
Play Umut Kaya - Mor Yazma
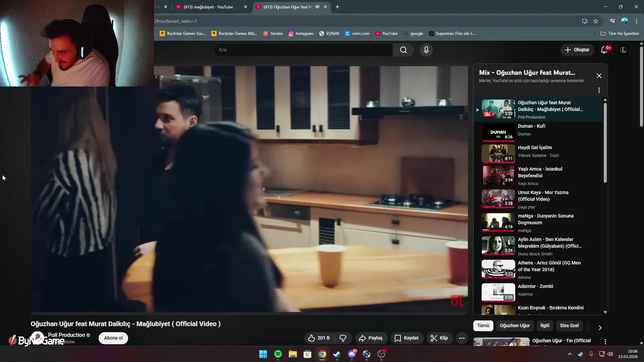[x=538, y=199]
